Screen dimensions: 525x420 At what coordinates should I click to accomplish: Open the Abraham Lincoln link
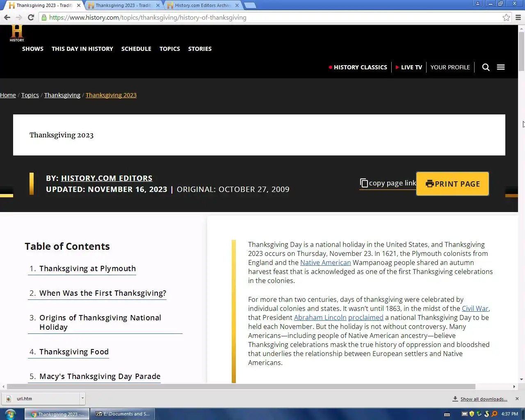320,317
